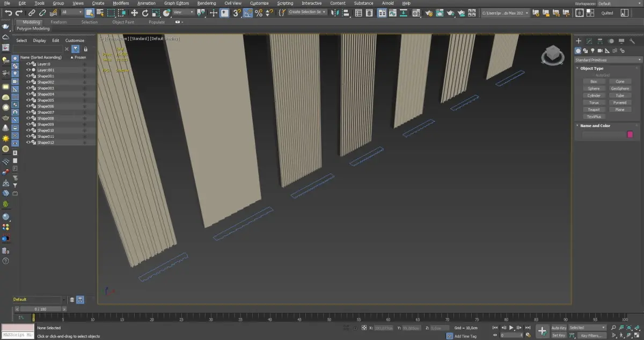Open the Hierarchy panel tab icon
The height and width of the screenshot is (340, 644).
click(600, 41)
